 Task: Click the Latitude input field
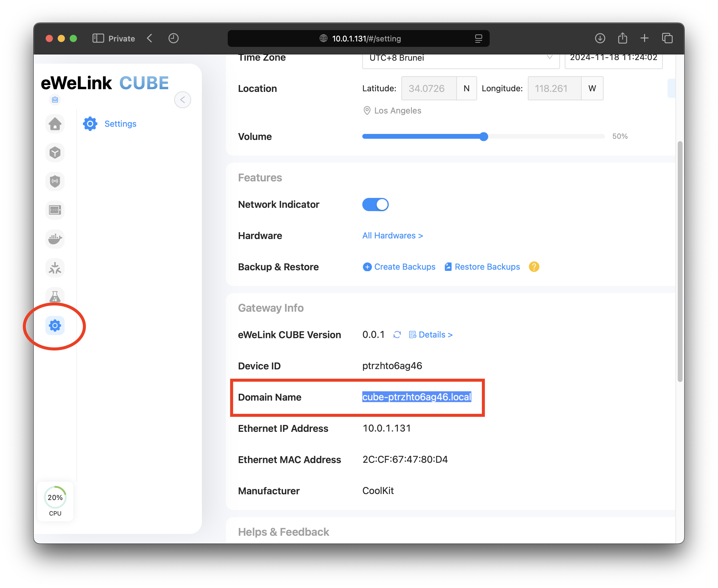429,88
